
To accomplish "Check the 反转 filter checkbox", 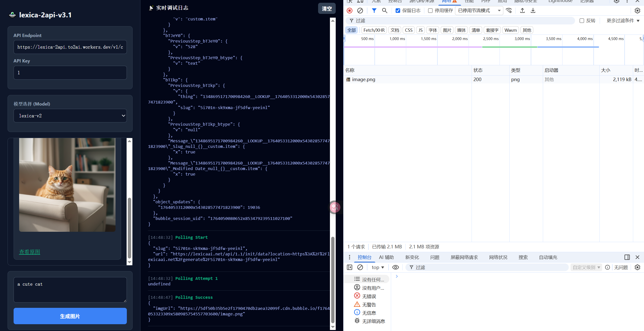I will [582, 21].
